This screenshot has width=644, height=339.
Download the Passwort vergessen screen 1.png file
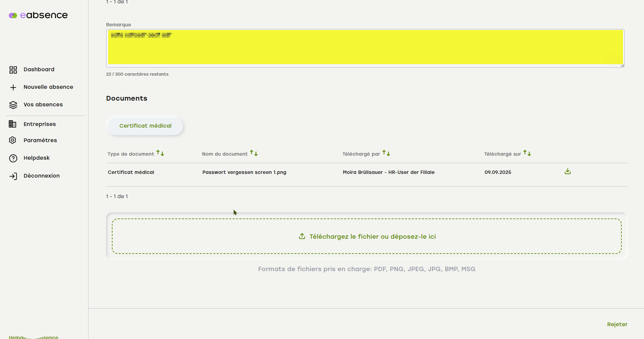pyautogui.click(x=567, y=172)
